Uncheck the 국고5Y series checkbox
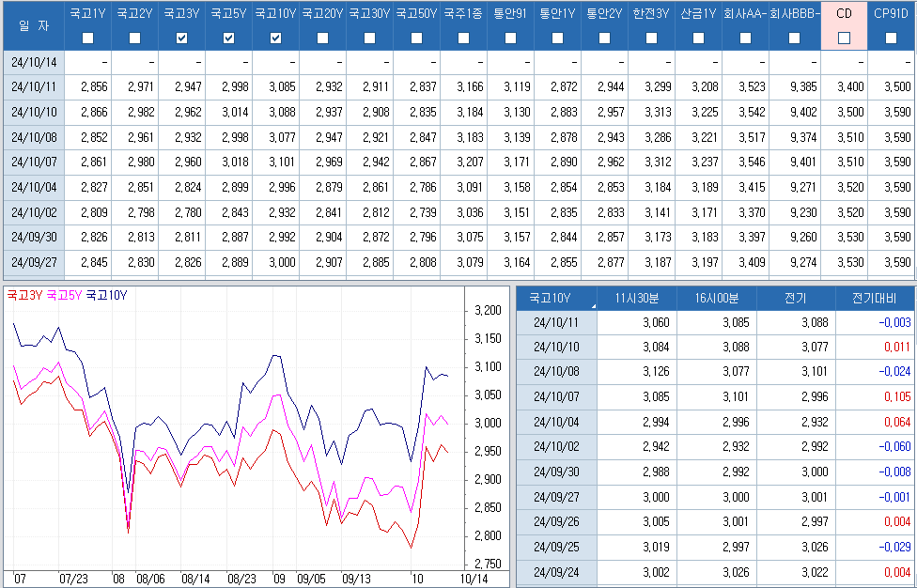This screenshot has height=588, width=917. point(228,39)
